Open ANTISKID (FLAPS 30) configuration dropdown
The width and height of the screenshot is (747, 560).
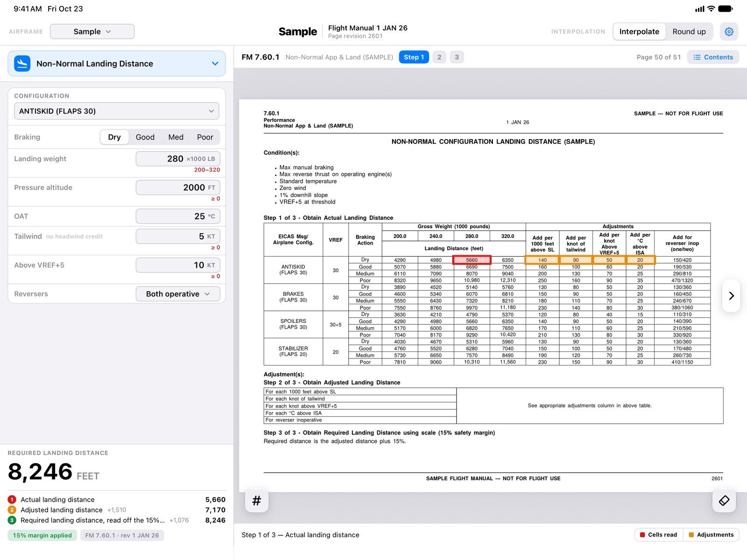pos(117,111)
